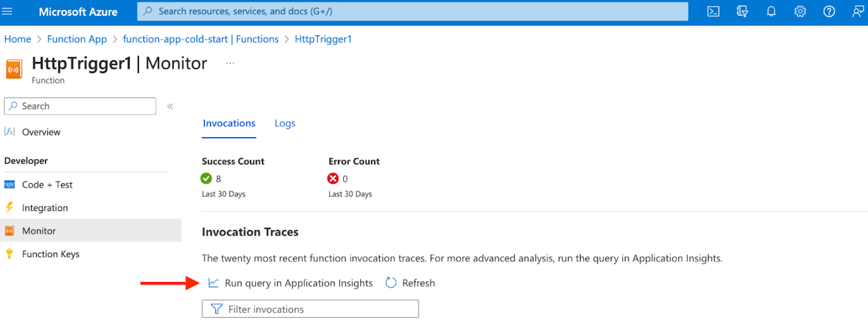
Task: Click the Integration lightning bolt icon
Action: tap(9, 207)
